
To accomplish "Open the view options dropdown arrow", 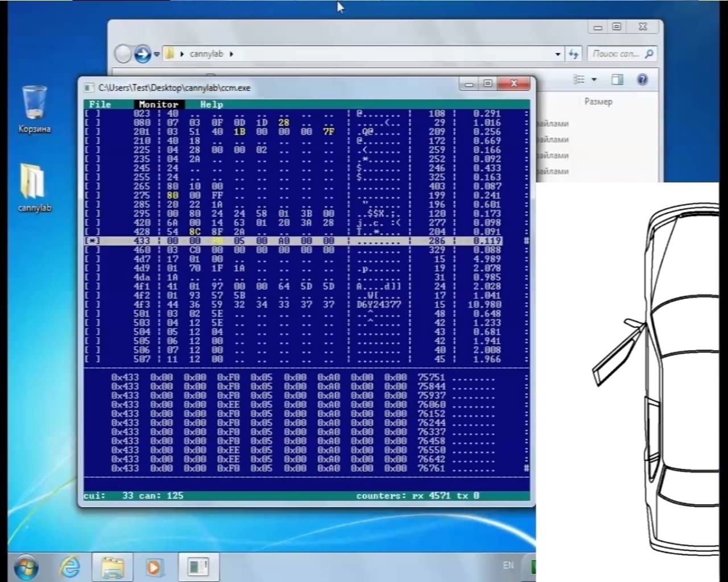I will [594, 80].
